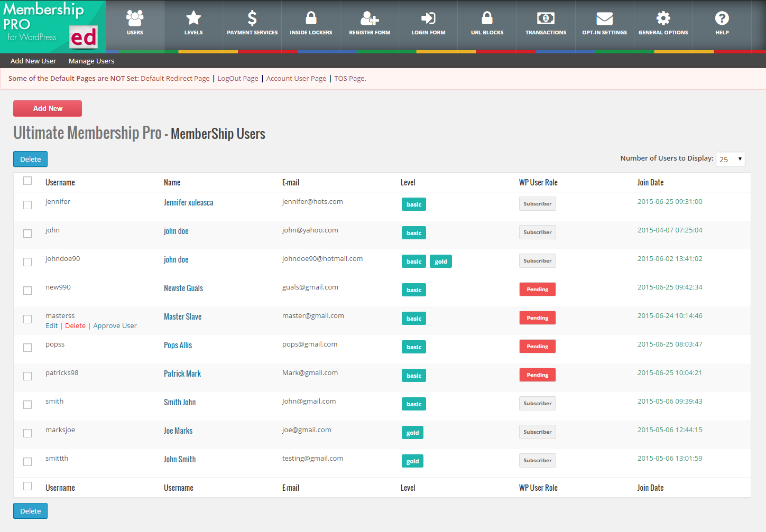766x532 pixels.
Task: Open Transactions money icon
Action: pyautogui.click(x=546, y=18)
